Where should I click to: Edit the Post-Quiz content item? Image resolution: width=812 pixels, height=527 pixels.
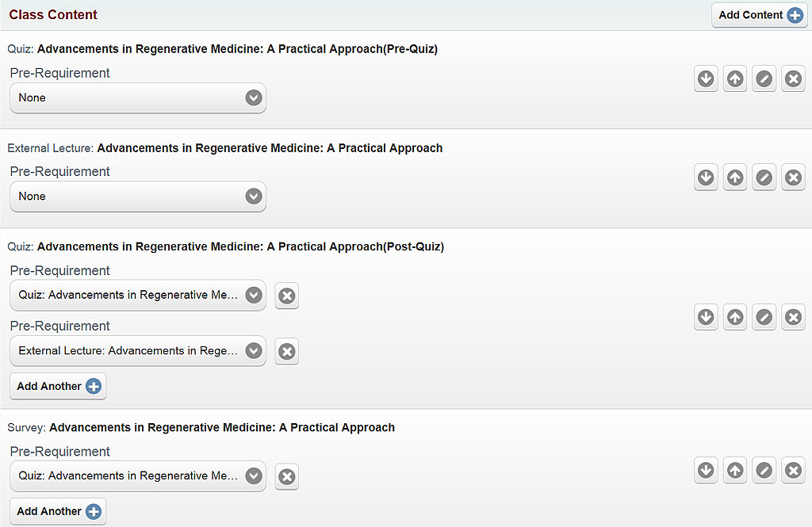click(764, 317)
